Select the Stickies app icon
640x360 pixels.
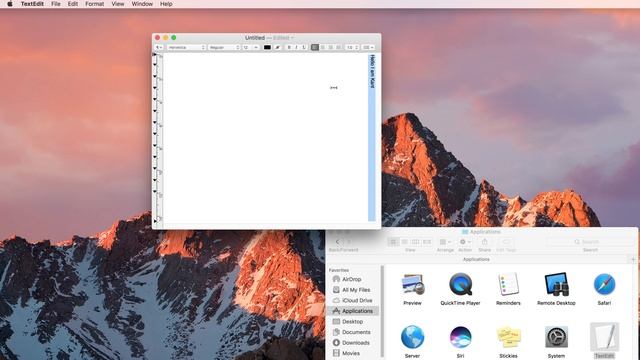508,337
